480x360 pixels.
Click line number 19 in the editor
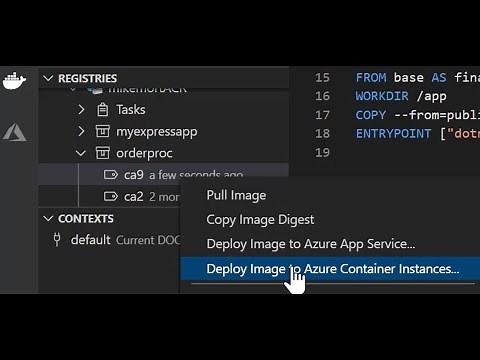pos(322,153)
